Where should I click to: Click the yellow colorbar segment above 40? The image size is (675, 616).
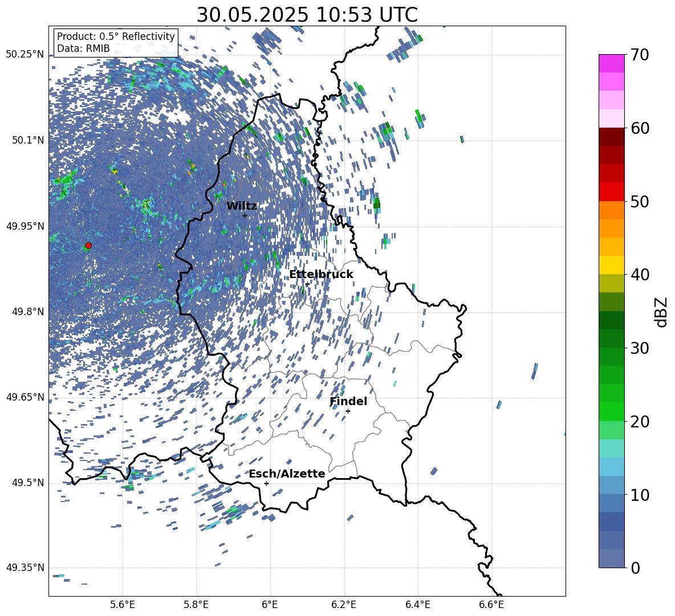click(x=611, y=265)
